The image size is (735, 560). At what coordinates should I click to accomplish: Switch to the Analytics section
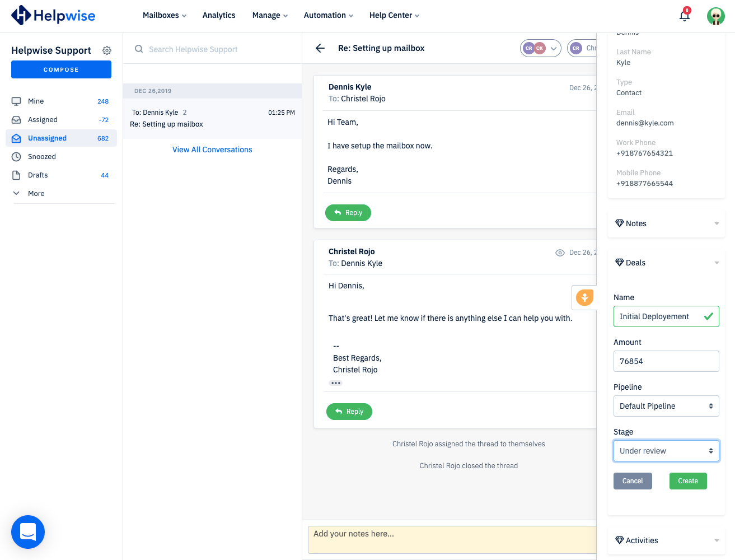(218, 15)
